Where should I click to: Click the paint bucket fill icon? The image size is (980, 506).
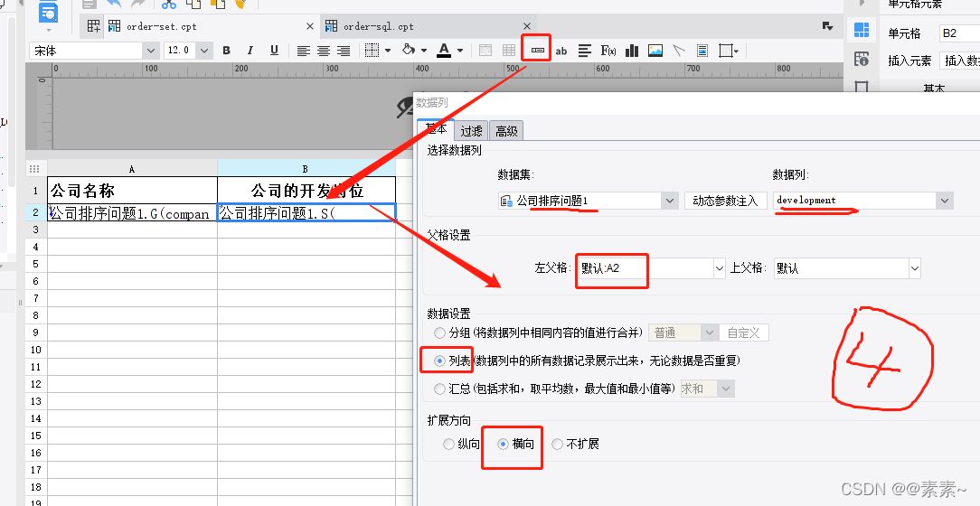[408, 50]
